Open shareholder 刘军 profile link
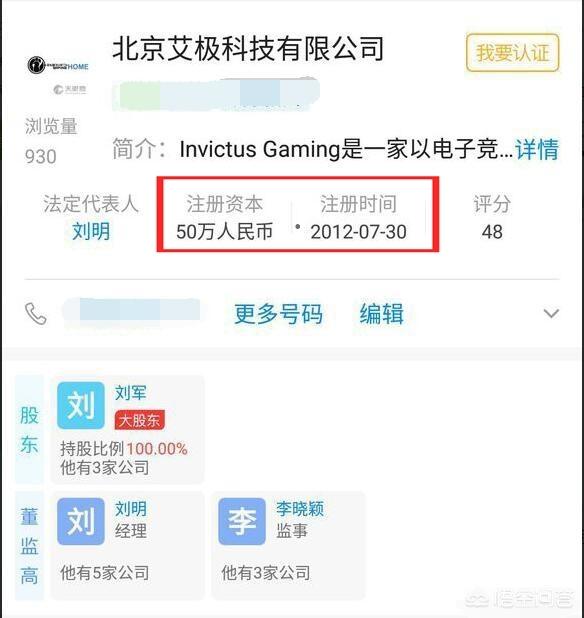584x618 pixels. 130,393
